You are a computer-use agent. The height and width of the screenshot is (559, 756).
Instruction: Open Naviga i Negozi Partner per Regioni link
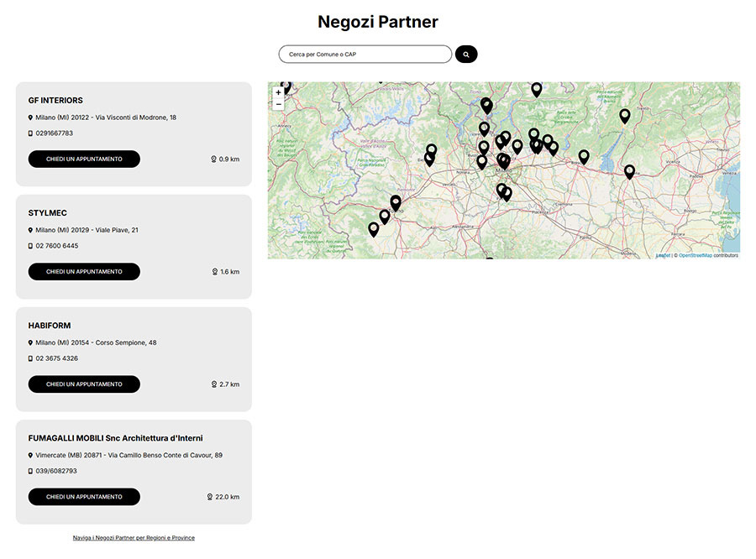coord(134,537)
